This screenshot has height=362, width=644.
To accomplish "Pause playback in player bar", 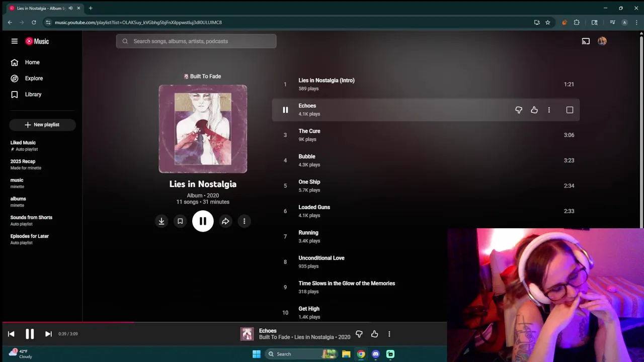I will click(x=30, y=334).
